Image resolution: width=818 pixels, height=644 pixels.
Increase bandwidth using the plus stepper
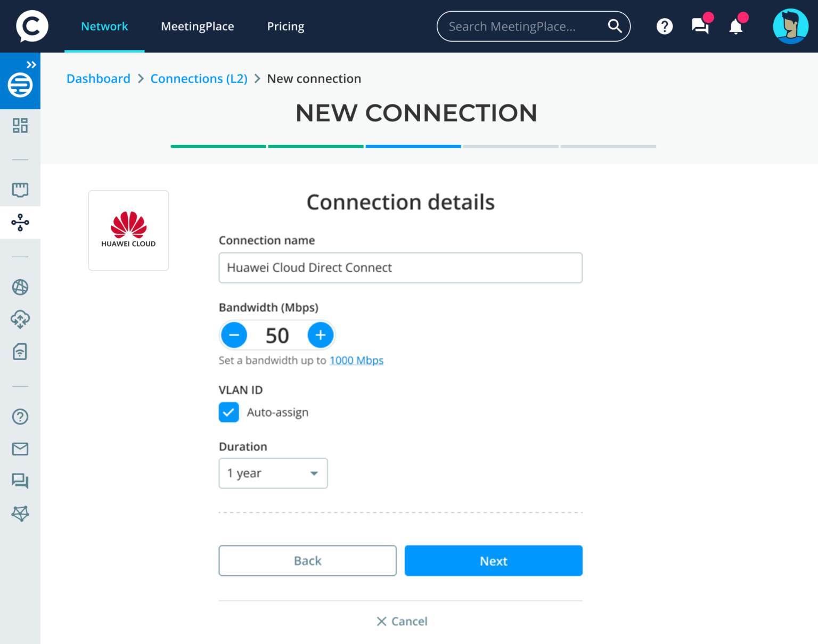[x=321, y=335]
